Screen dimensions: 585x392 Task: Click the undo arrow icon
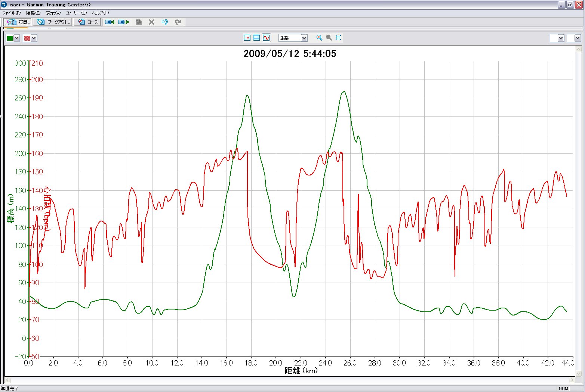coord(165,22)
